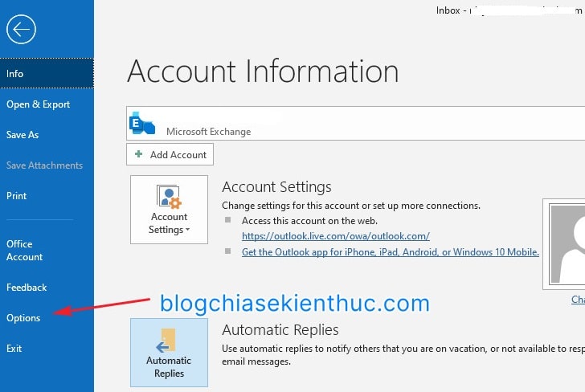The width and height of the screenshot is (585, 392).
Task: Open the outlook.live.com web access link
Action: point(336,236)
